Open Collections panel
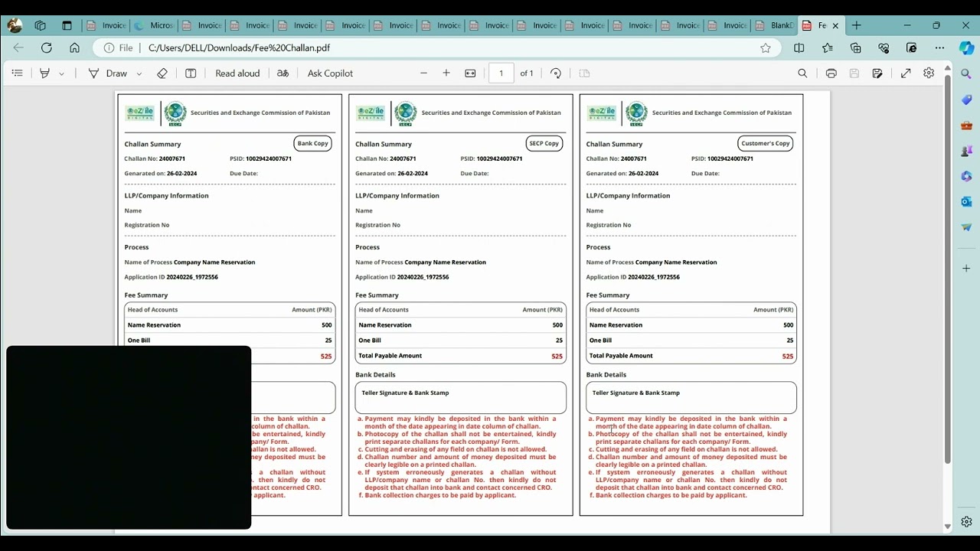 coord(855,47)
